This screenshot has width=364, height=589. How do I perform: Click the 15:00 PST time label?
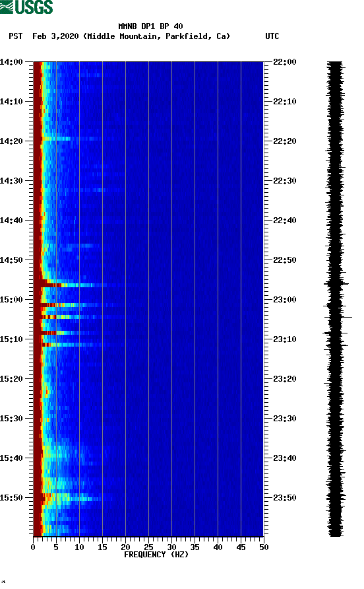[x=11, y=300]
